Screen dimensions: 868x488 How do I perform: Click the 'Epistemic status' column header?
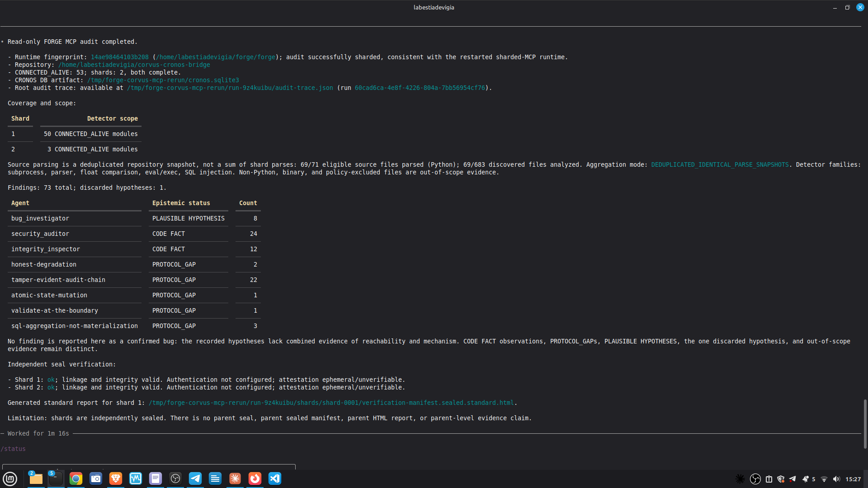click(x=181, y=203)
